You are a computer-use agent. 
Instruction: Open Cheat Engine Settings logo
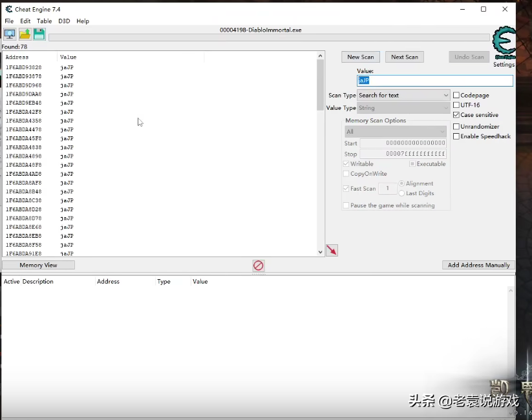[504, 44]
